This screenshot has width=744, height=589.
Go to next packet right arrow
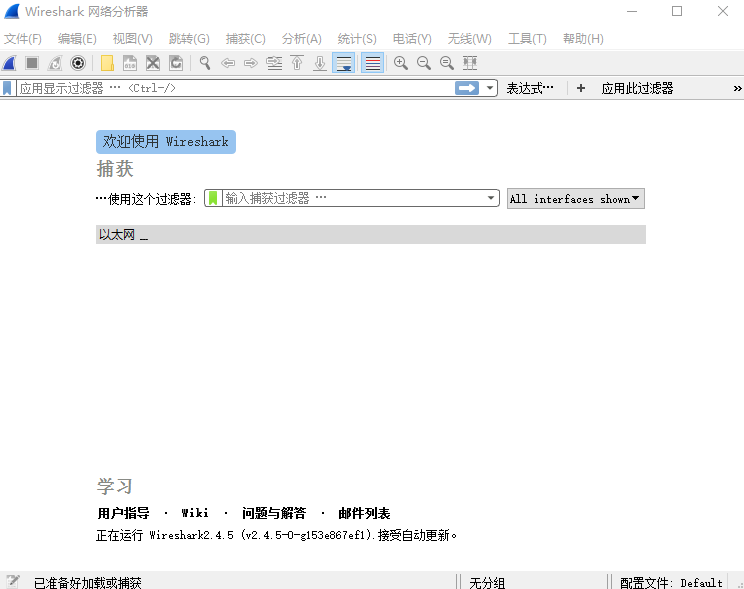click(x=251, y=63)
